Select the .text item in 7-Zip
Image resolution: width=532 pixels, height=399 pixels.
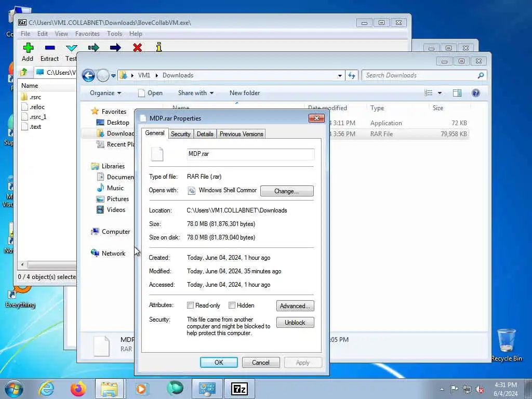[31, 127]
